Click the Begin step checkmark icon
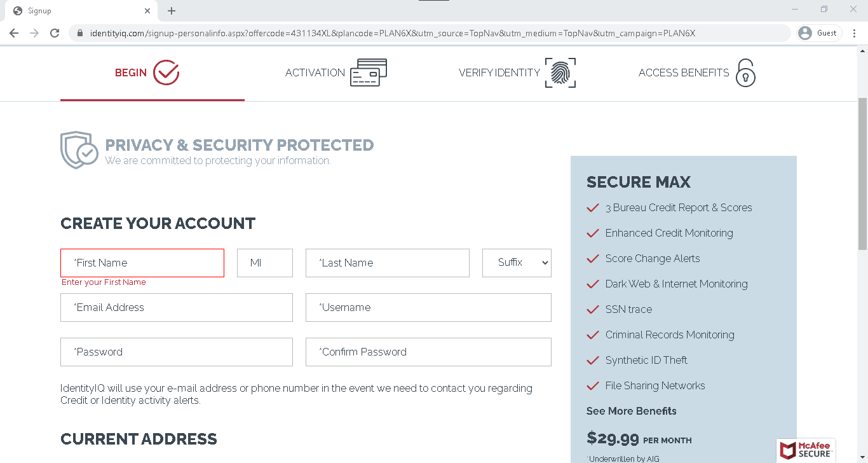 166,72
